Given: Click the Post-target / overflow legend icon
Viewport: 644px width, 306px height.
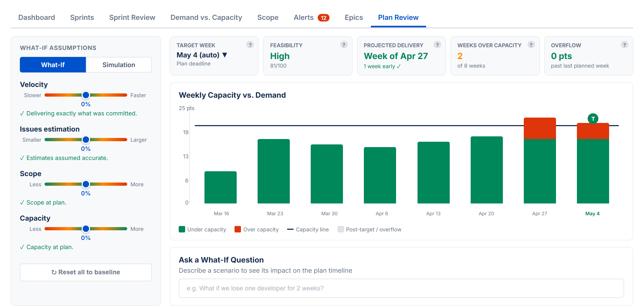Looking at the screenshot, I should [340, 229].
